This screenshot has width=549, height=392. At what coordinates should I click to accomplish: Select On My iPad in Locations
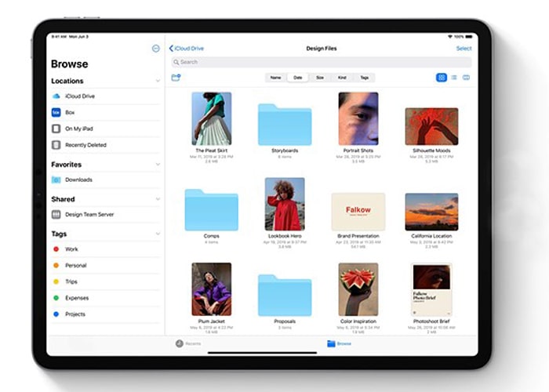pyautogui.click(x=78, y=129)
